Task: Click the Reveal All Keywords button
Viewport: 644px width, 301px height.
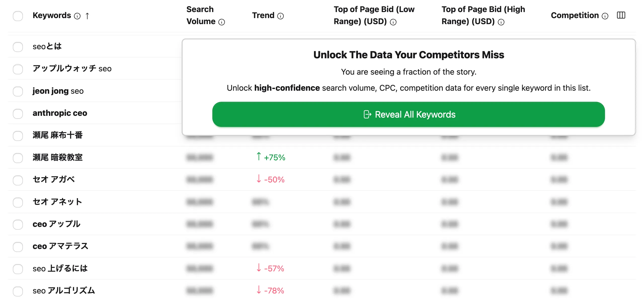Action: [x=409, y=114]
